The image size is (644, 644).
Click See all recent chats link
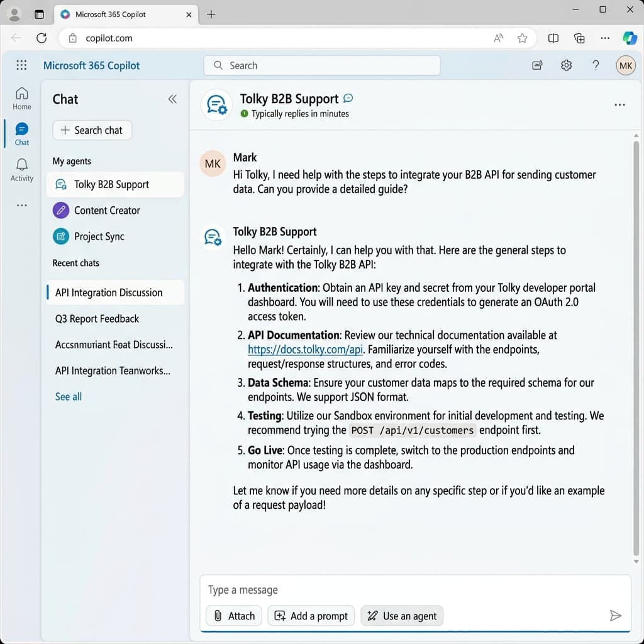click(69, 397)
